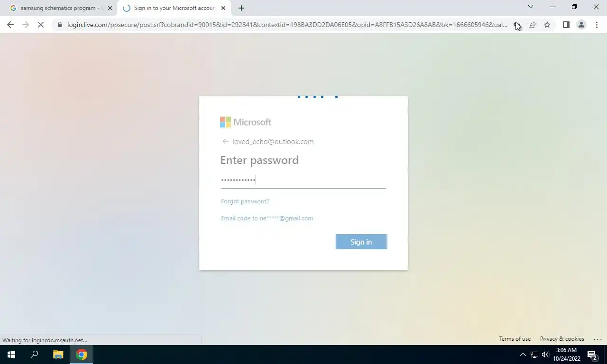This screenshot has width=607, height=364.
Task: Open Terms of use link
Action: [515, 339]
